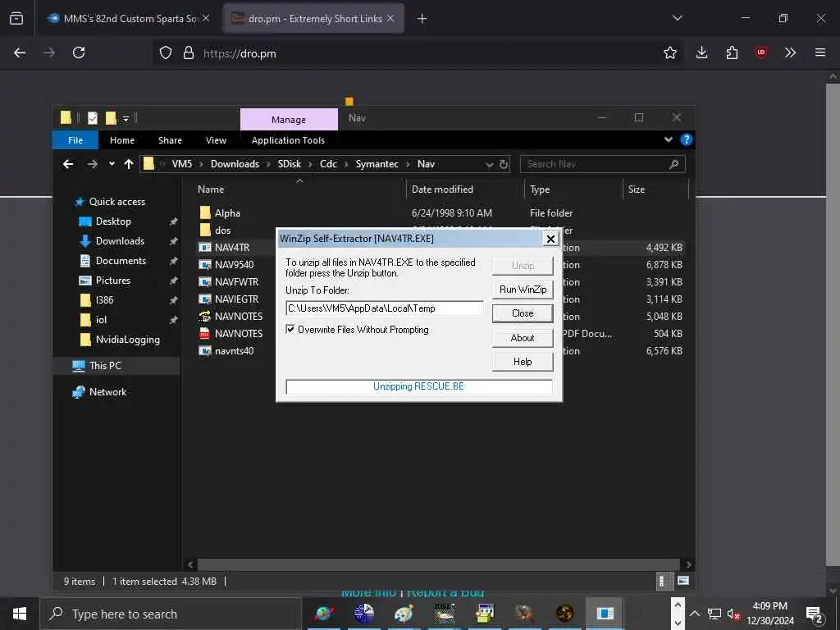Click Downloads in the address breadcrumb
Screen dimensions: 840x630
(235, 164)
